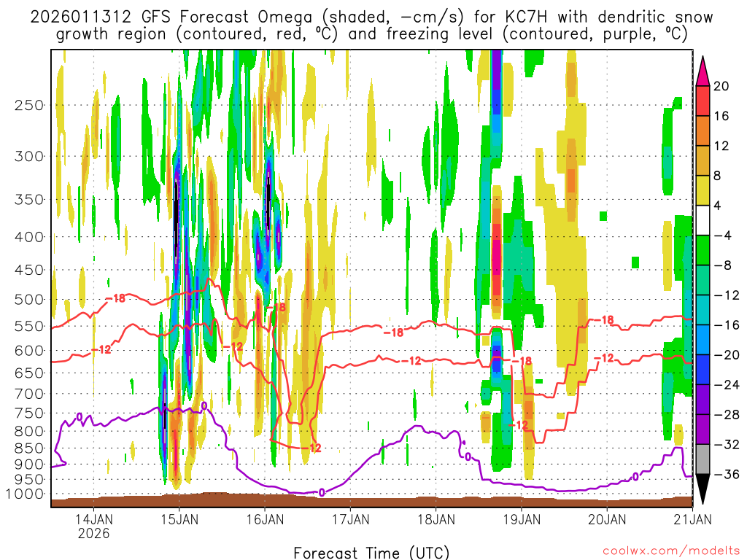The height and width of the screenshot is (560, 747).
Task: Click the 1000 pressure level label
Action: (25, 494)
